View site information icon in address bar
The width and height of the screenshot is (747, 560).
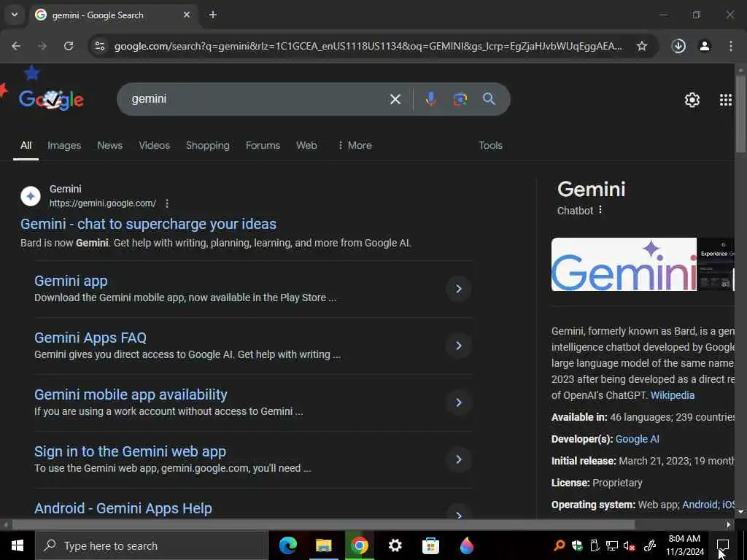click(100, 46)
